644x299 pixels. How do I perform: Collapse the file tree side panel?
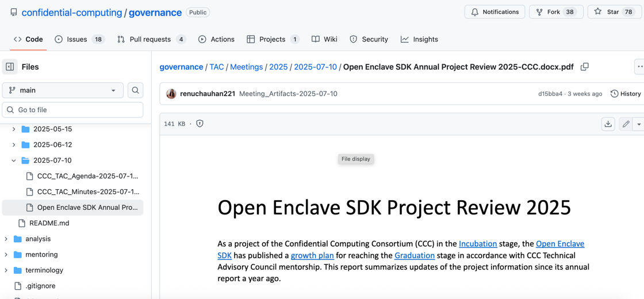tap(10, 67)
